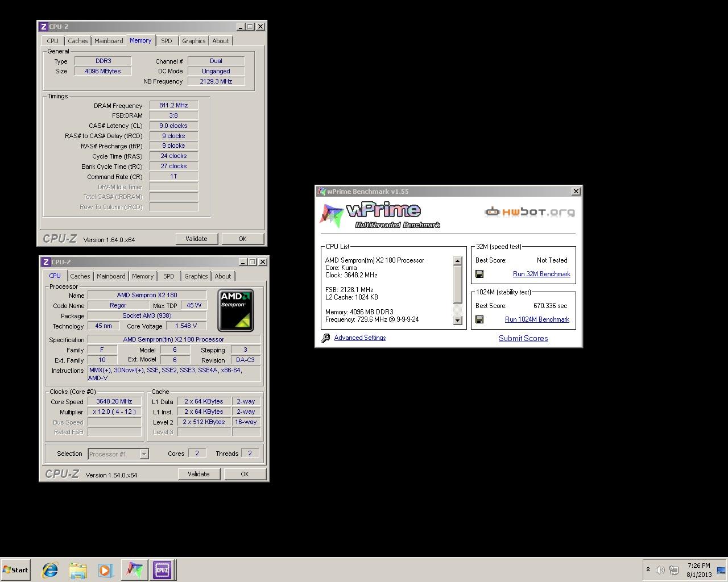Run 32M Benchmark link
The width and height of the screenshot is (728, 582).
click(541, 274)
